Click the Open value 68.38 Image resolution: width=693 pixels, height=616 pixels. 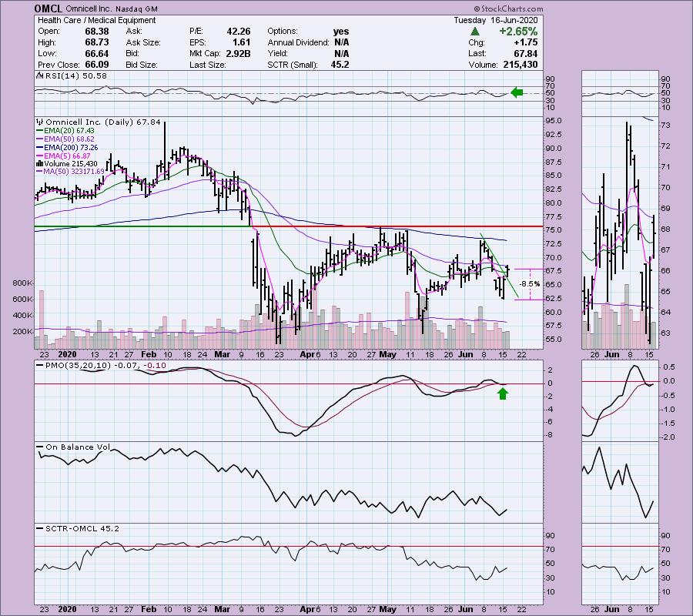click(97, 32)
